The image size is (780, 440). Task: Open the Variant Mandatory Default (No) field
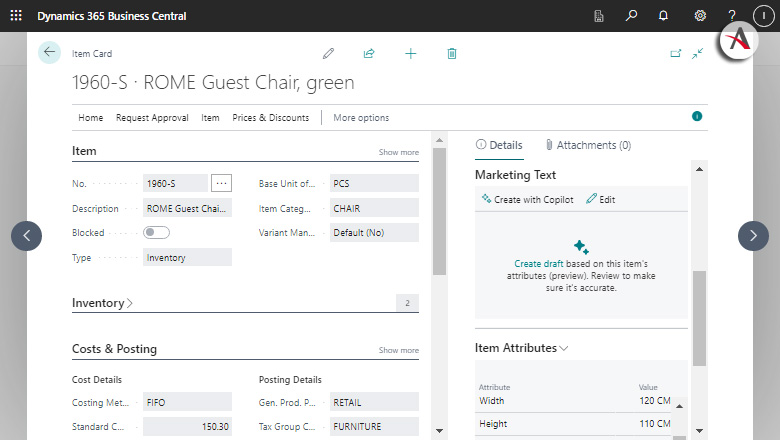374,233
